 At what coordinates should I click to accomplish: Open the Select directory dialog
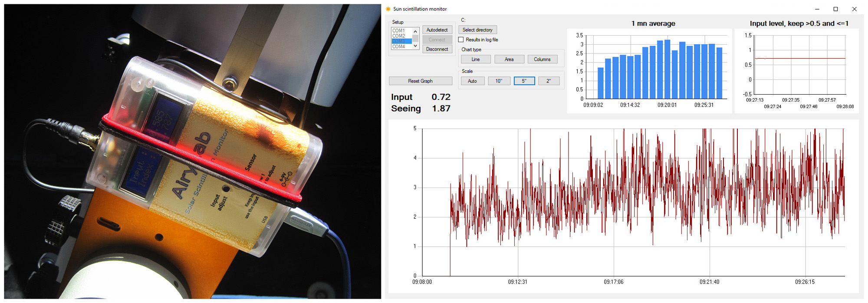pos(477,30)
